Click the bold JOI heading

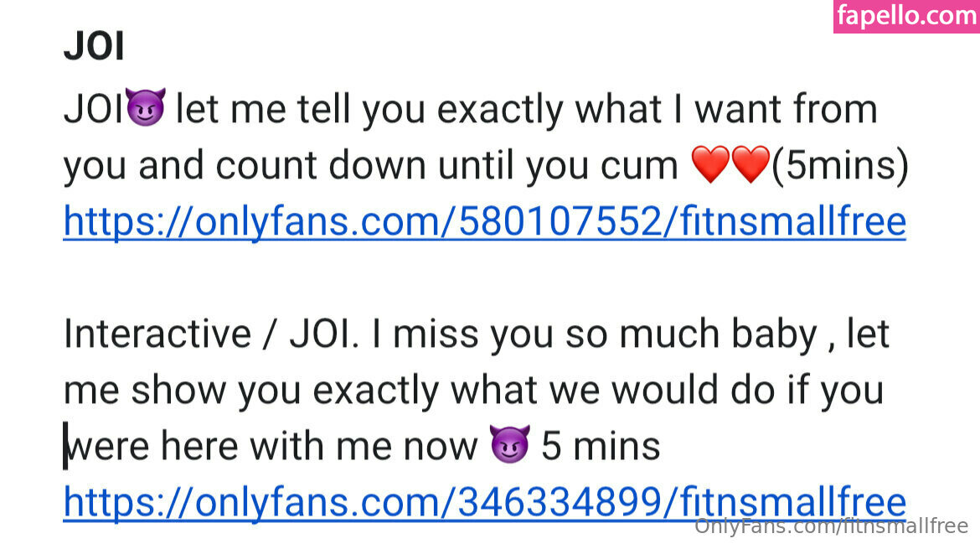click(94, 45)
